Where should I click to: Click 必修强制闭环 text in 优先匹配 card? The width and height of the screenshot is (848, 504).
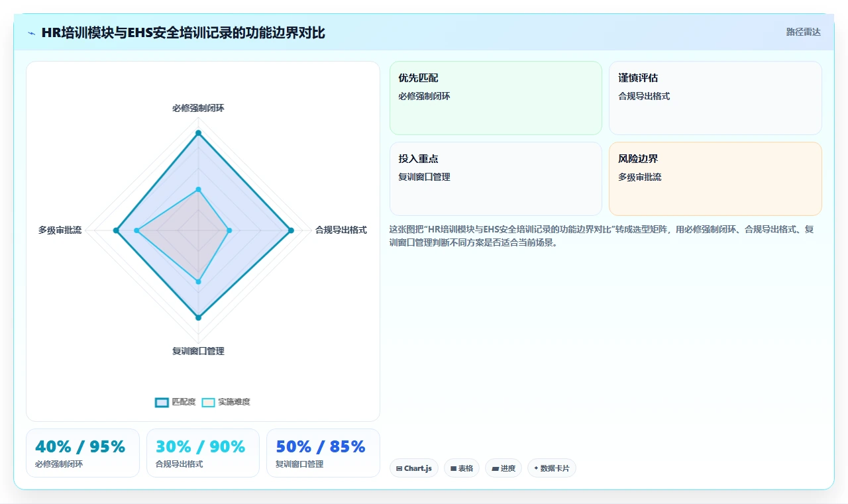[x=424, y=96]
